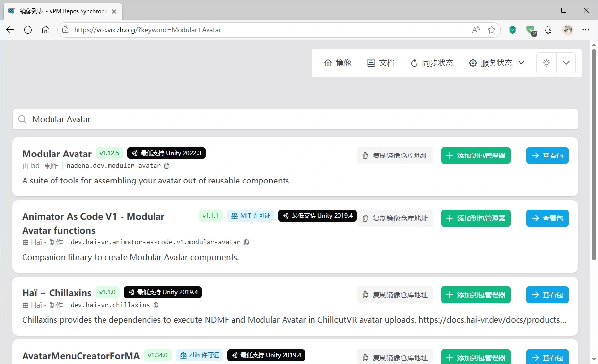Select the 镜像 home navigation item

pyautogui.click(x=338, y=63)
